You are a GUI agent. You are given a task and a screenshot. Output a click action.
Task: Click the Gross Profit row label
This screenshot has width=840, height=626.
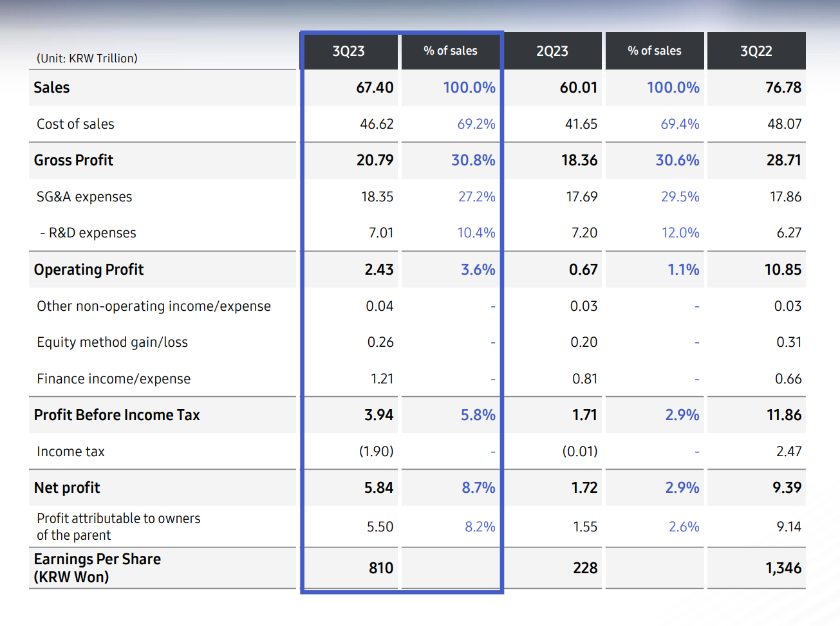pyautogui.click(x=73, y=160)
